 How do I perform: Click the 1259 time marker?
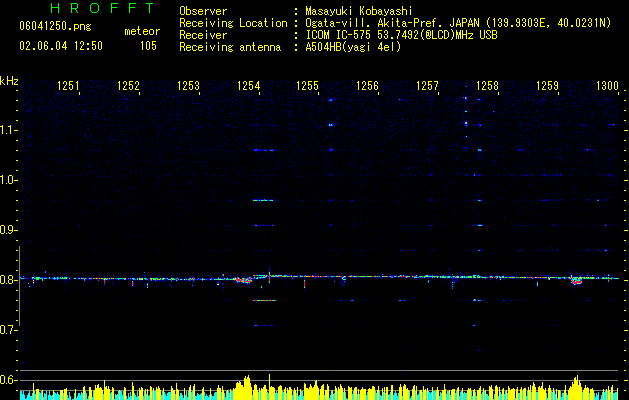[x=547, y=86]
